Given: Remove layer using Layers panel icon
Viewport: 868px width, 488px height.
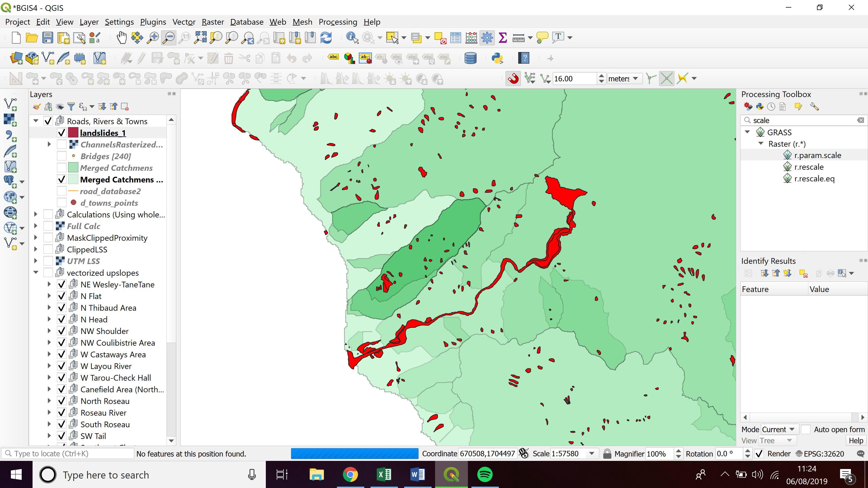Looking at the screenshot, I should coord(125,107).
